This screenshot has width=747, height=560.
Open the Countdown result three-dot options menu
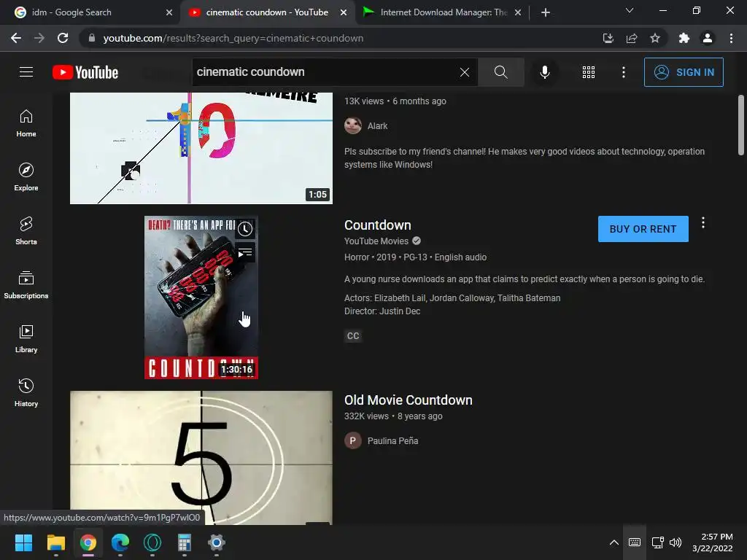coord(703,223)
